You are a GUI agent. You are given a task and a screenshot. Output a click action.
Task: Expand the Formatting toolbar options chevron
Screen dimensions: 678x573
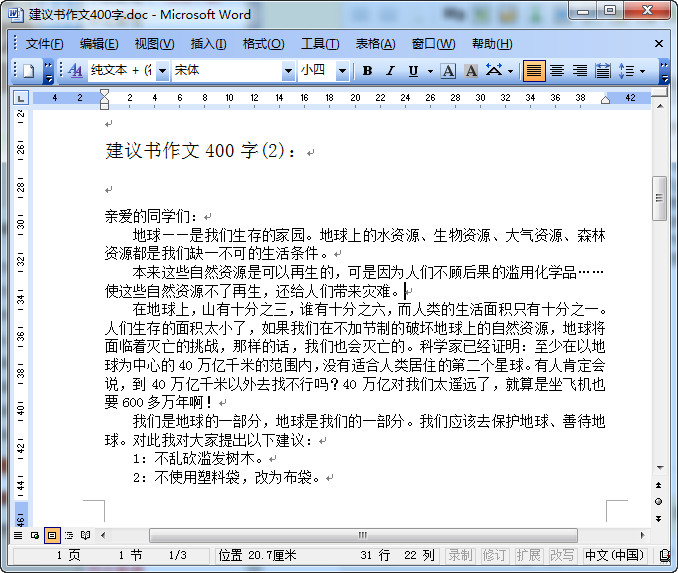pos(664,72)
